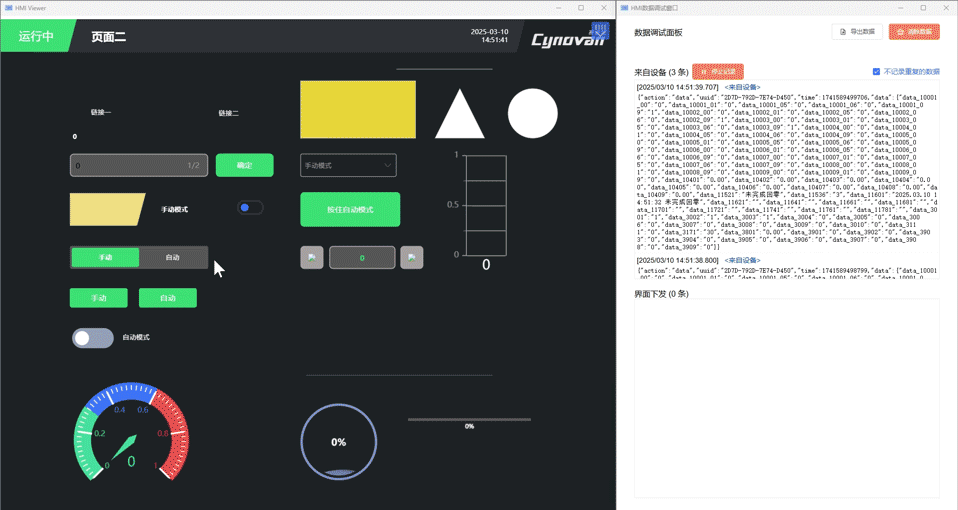Click the yellow rectangle color block
The image size is (958, 510).
pos(358,110)
